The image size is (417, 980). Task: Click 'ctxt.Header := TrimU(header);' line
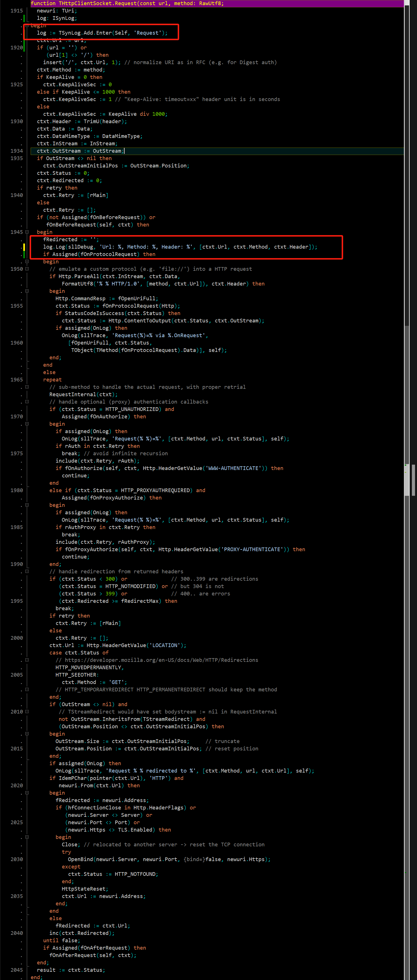[82, 121]
